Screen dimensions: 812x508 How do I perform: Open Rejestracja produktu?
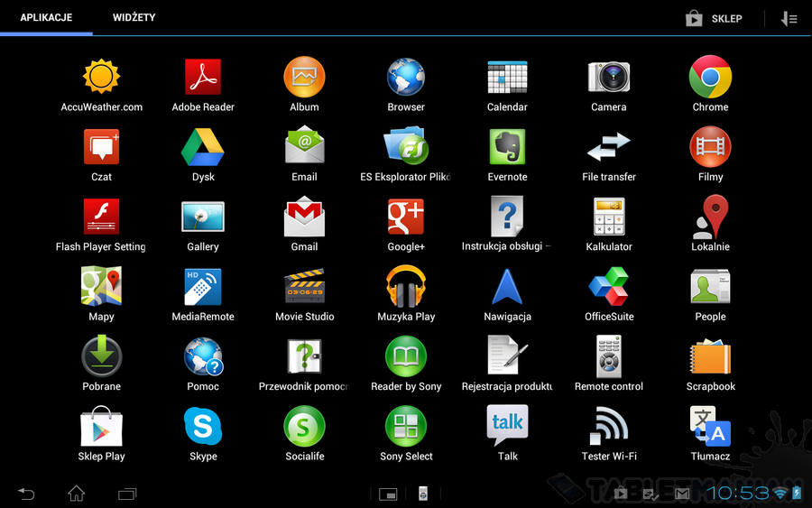[x=507, y=356]
